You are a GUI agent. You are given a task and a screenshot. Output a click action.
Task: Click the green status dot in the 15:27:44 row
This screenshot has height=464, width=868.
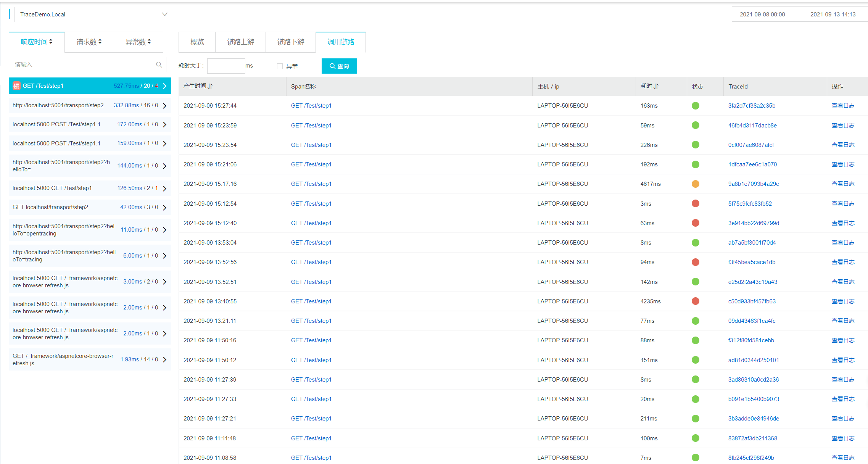tap(695, 106)
